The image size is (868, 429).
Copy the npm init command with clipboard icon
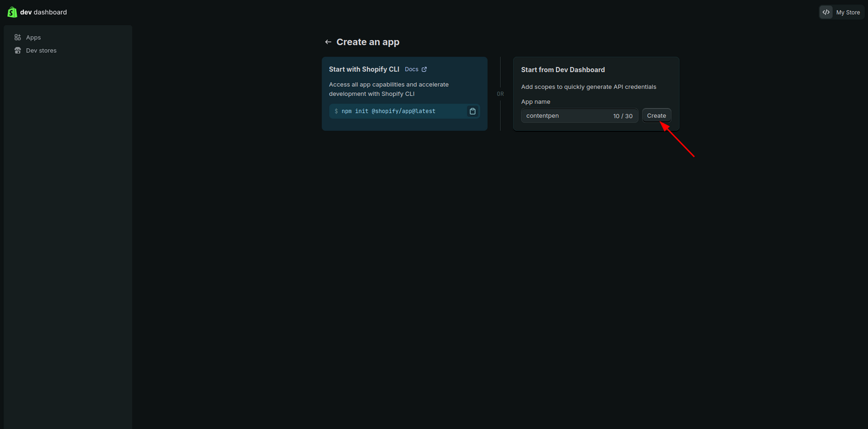pyautogui.click(x=473, y=111)
